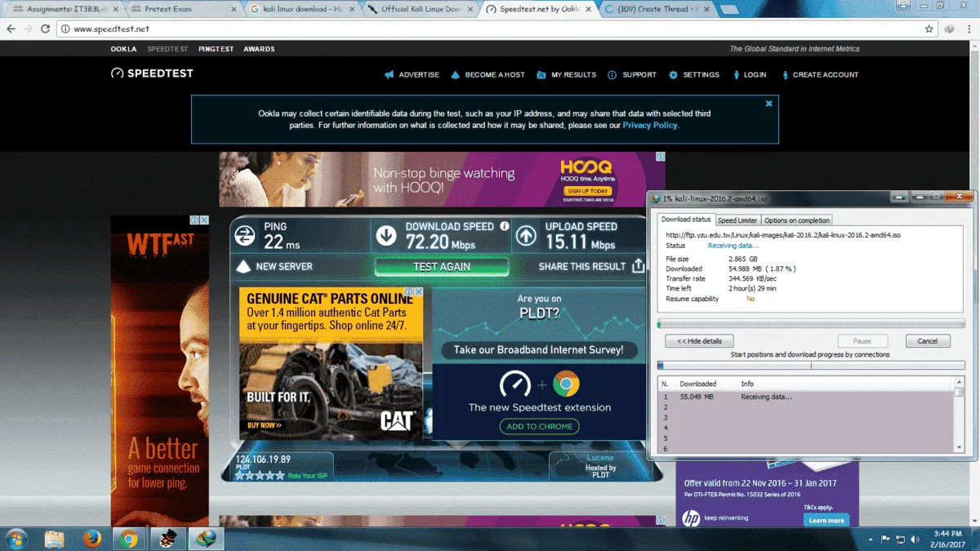Open the Windows Start menu
This screenshot has width=980, height=551.
(x=16, y=539)
